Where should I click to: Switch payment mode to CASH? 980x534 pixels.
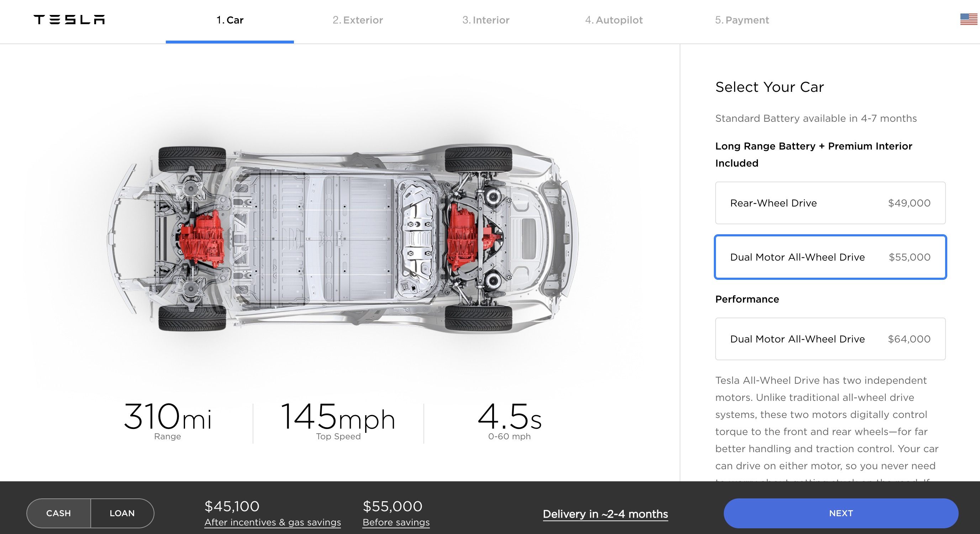point(58,513)
